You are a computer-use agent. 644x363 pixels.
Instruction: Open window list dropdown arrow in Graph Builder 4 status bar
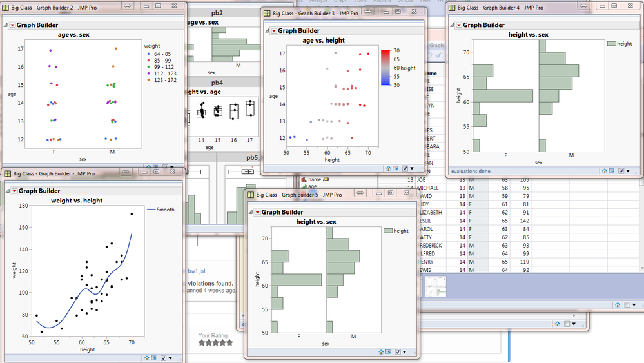628,171
